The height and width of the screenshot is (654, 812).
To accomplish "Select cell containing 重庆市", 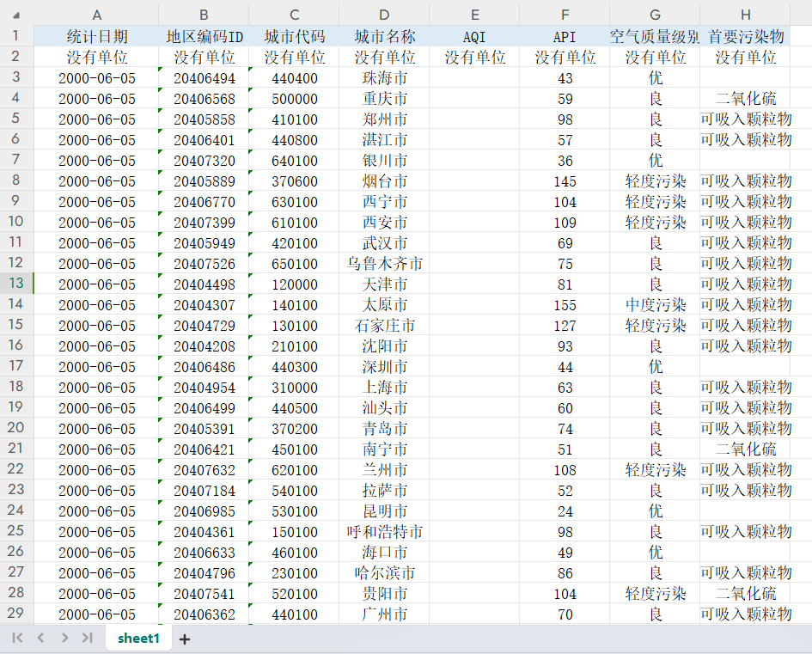I will click(384, 98).
